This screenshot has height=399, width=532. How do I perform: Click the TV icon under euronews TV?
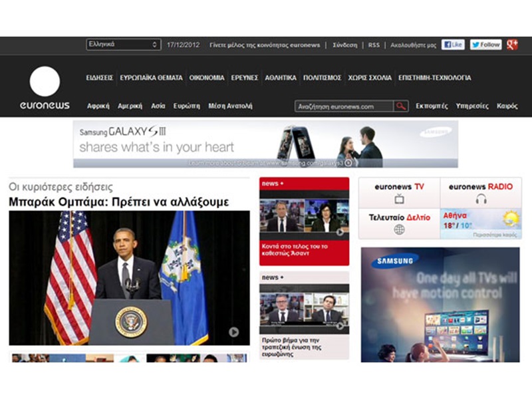[400, 198]
